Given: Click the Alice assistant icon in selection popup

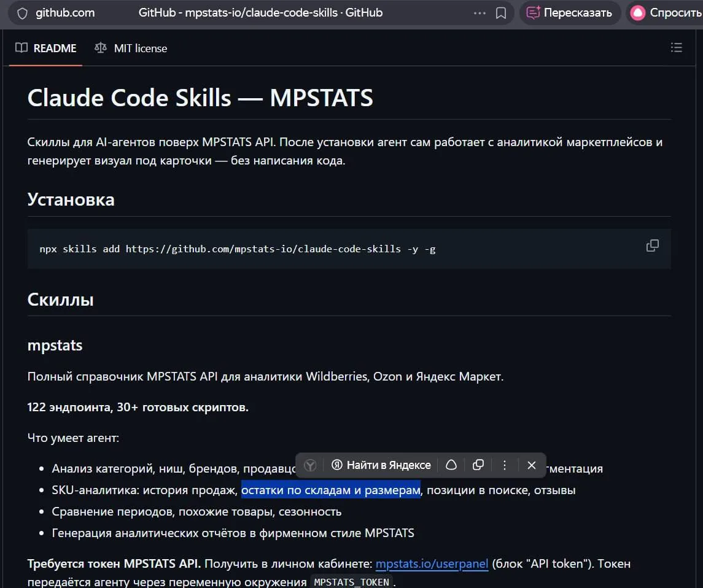Looking at the screenshot, I should (451, 465).
